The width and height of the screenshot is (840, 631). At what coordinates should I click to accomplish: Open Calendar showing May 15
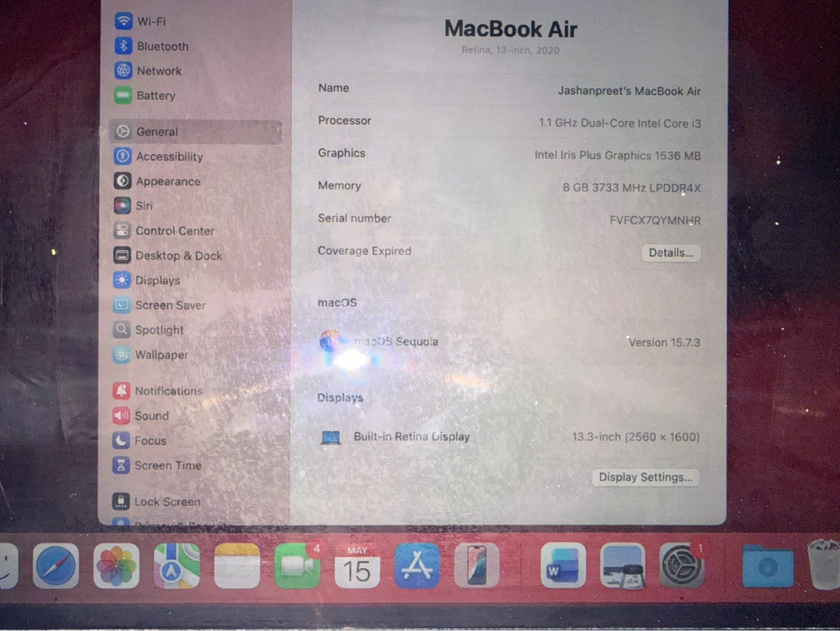(357, 566)
